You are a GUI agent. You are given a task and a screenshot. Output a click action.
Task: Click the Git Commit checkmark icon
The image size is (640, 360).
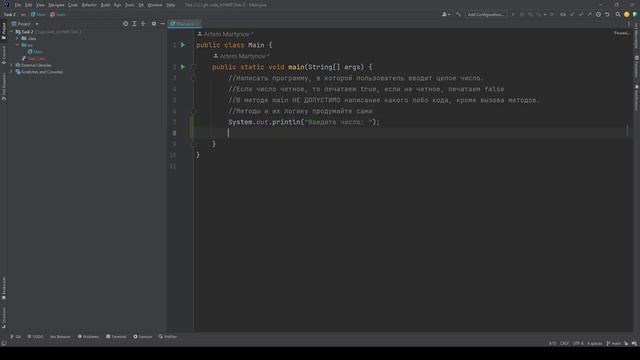coord(581,14)
